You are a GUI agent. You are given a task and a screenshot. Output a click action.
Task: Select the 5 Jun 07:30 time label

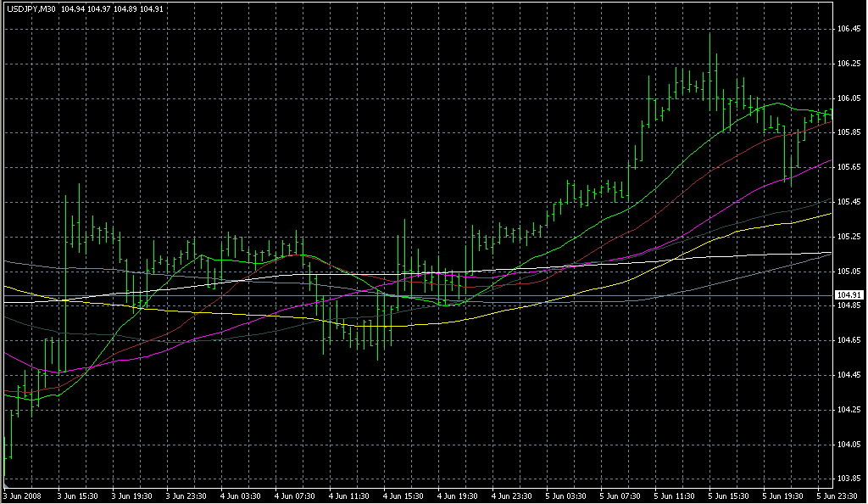[621, 495]
